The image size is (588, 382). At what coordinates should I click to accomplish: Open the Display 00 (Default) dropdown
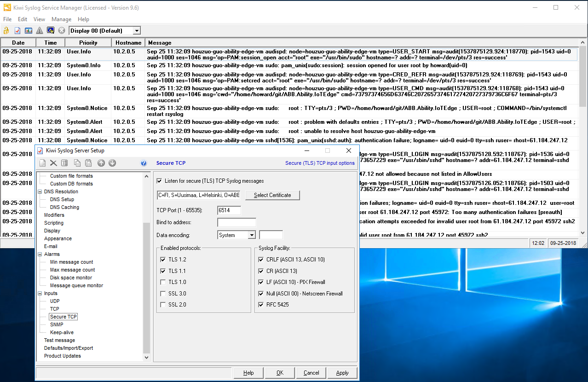pyautogui.click(x=136, y=31)
